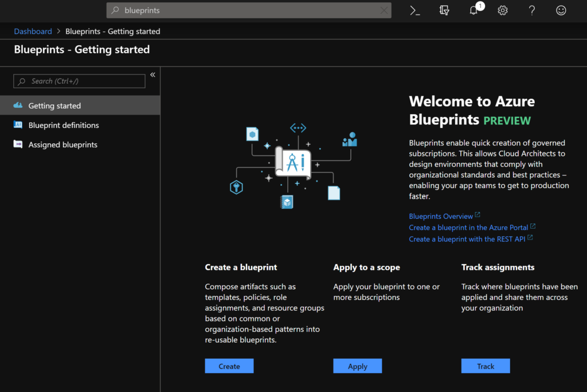The height and width of the screenshot is (392, 587).
Task: Click the blueprint scroll illustration in the center
Action: (x=293, y=163)
